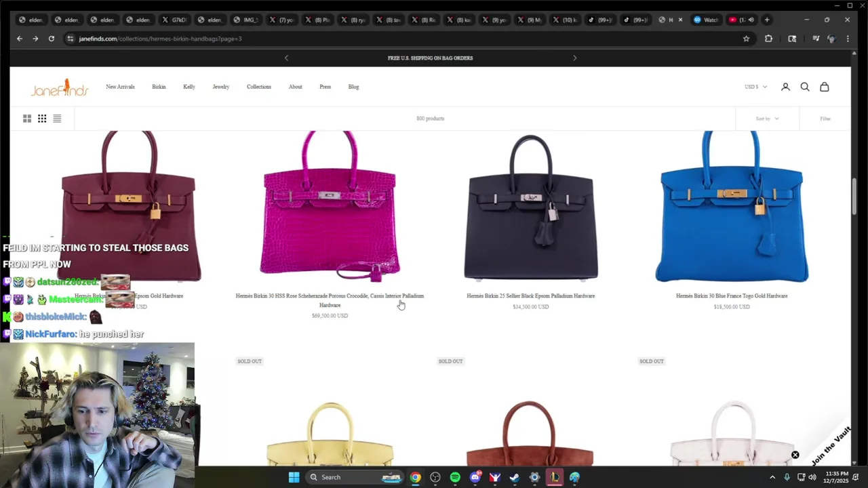The width and height of the screenshot is (868, 488).
Task: Close the Join the Vault popup
Action: pos(795,455)
